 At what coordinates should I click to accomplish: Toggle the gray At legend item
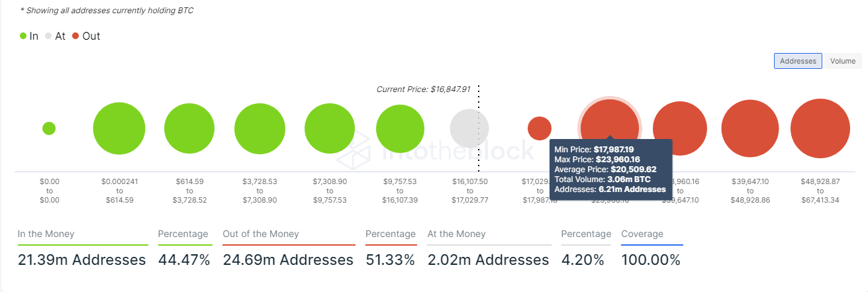55,36
